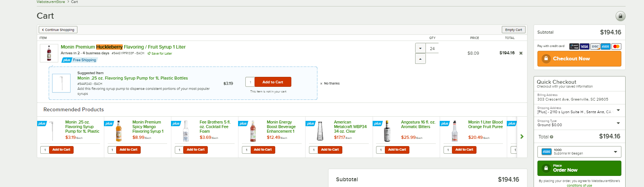Dismiss suggestion with No thanks
The image size is (644, 187).
click(x=330, y=83)
